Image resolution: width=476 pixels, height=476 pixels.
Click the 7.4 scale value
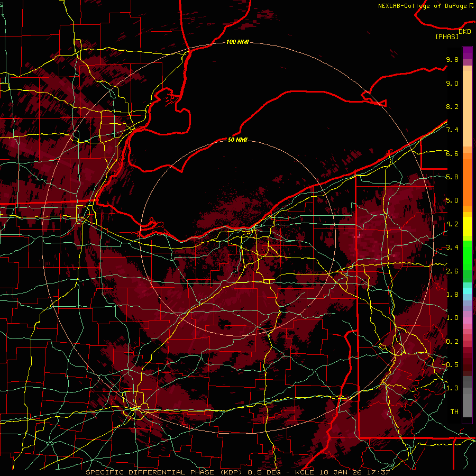[x=452, y=130]
